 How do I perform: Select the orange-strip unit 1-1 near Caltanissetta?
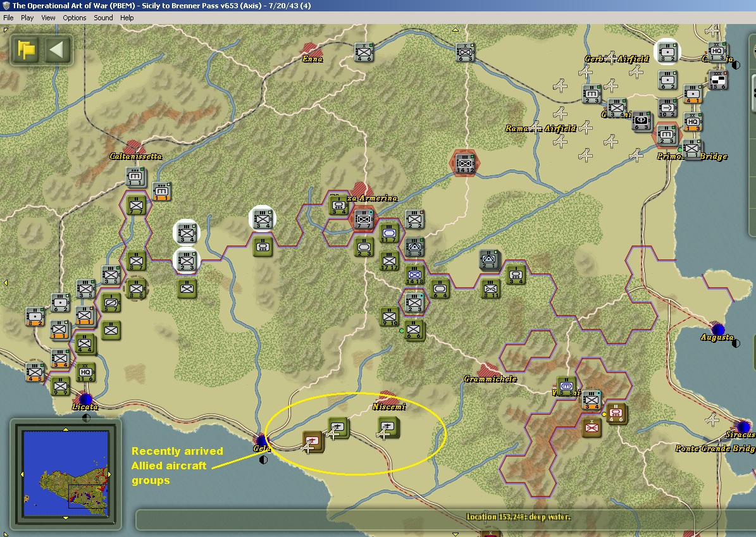[x=161, y=192]
